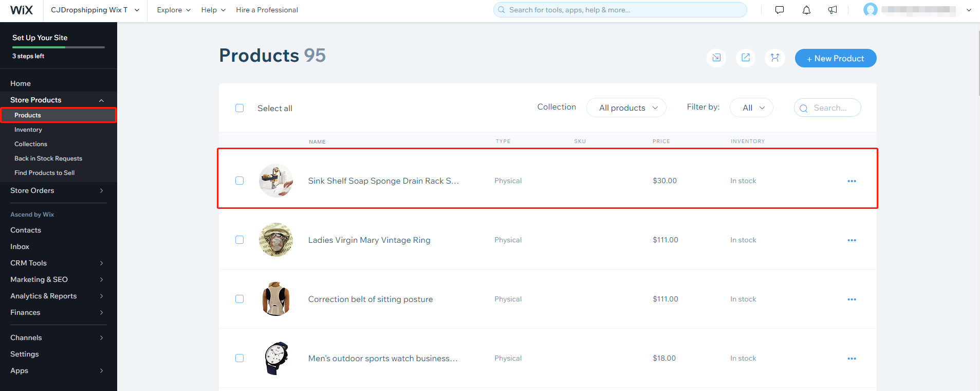The height and width of the screenshot is (391, 980).
Task: Check the Select all checkbox
Action: pyautogui.click(x=239, y=108)
